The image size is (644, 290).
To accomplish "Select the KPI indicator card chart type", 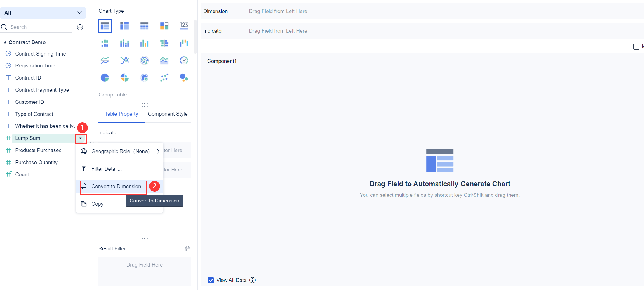I will tap(184, 26).
